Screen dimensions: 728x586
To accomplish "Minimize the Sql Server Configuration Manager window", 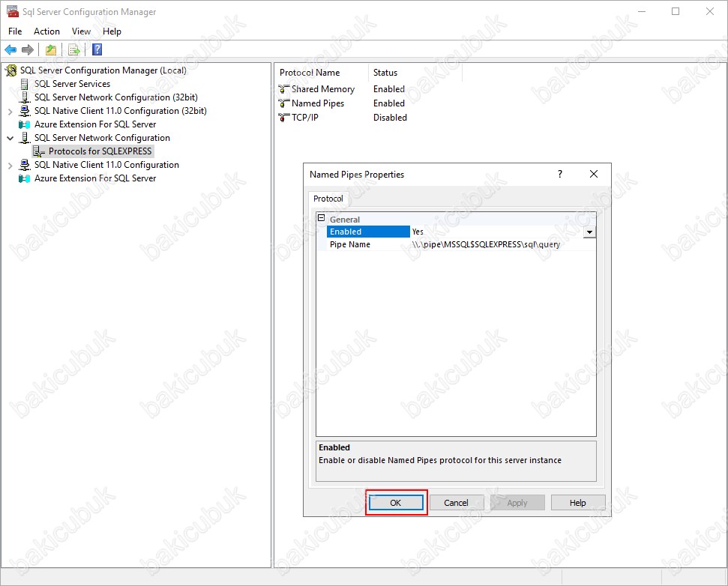I will [x=642, y=11].
